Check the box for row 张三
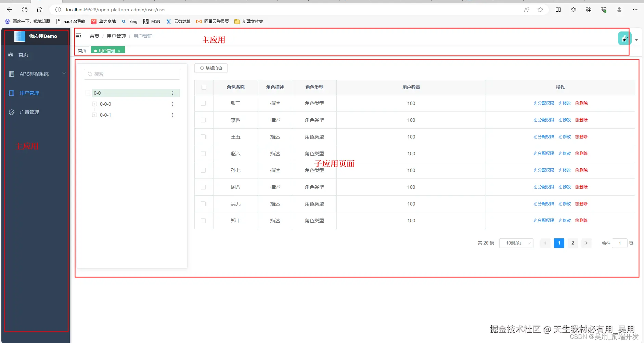 (x=203, y=103)
